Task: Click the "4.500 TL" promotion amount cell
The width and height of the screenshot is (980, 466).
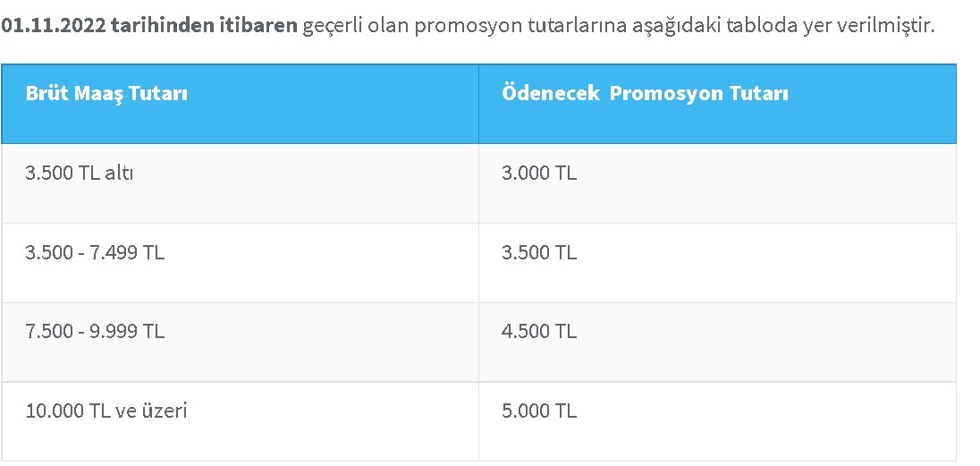Action: point(539,331)
